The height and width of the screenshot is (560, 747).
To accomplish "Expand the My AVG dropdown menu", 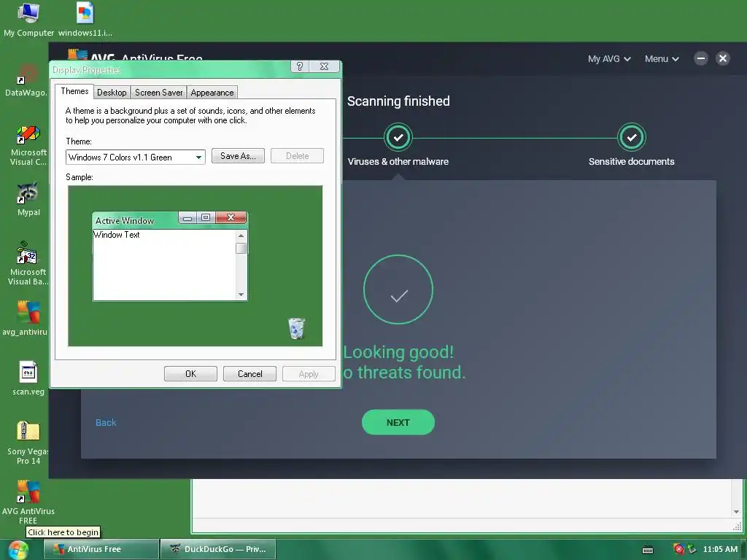I will coord(609,59).
